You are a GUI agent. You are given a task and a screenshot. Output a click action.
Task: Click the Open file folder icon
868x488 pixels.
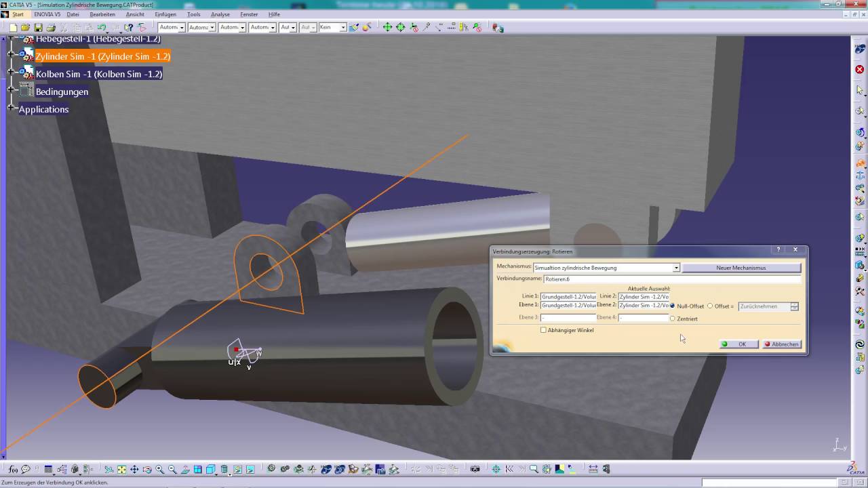[x=25, y=28]
